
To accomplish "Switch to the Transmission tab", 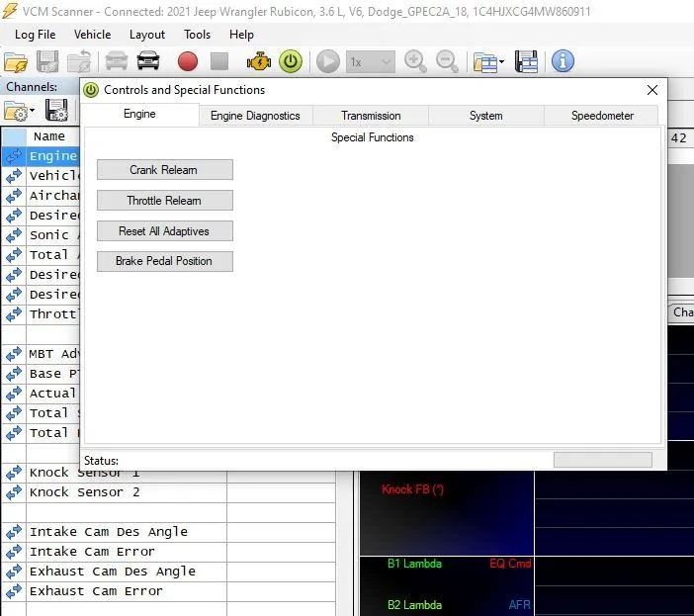I will click(x=371, y=116).
